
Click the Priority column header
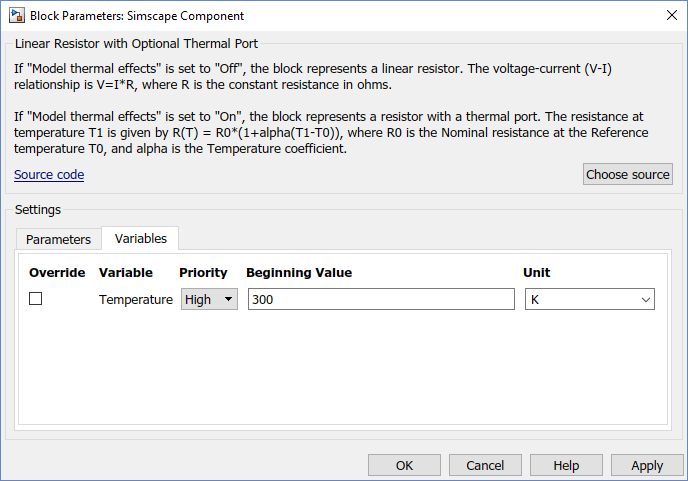pos(203,272)
